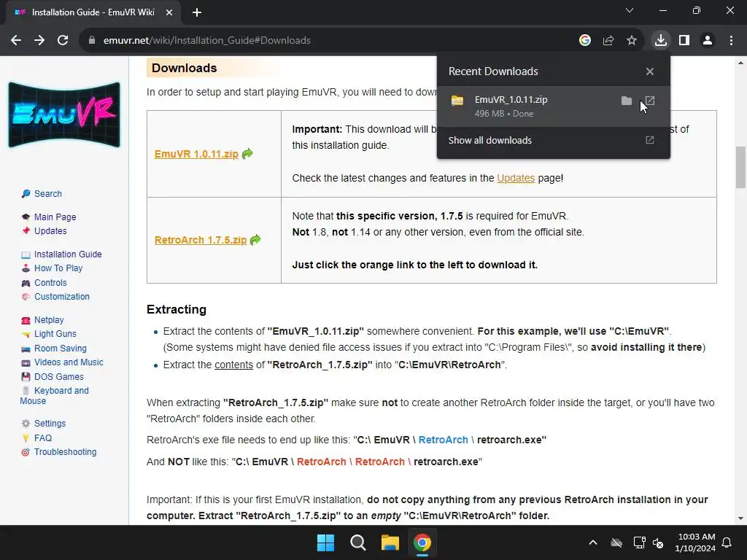Open EmuVR_1.0.11.zip from downloads popup
The height and width of the screenshot is (560, 747).
(x=650, y=101)
